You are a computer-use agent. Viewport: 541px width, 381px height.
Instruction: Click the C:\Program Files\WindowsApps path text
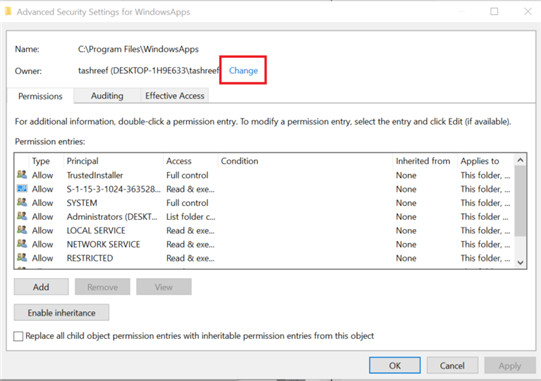[138, 49]
